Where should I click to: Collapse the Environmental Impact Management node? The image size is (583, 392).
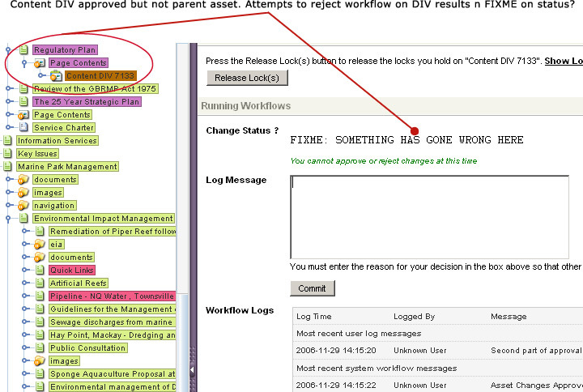pyautogui.click(x=8, y=219)
